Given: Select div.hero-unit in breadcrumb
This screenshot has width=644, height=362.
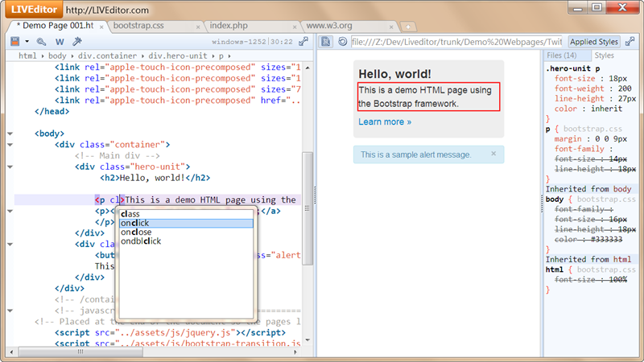Looking at the screenshot, I should [177, 56].
